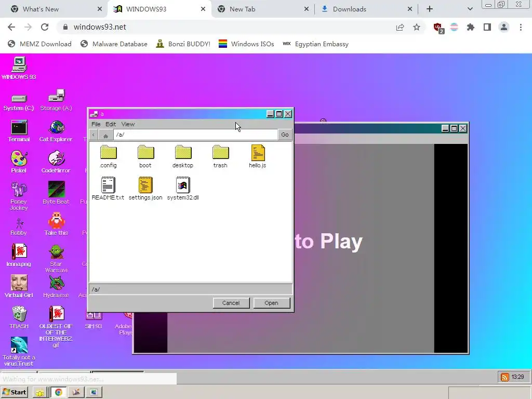Click the /a/ path address field
This screenshot has width=532, height=399.
click(195, 135)
